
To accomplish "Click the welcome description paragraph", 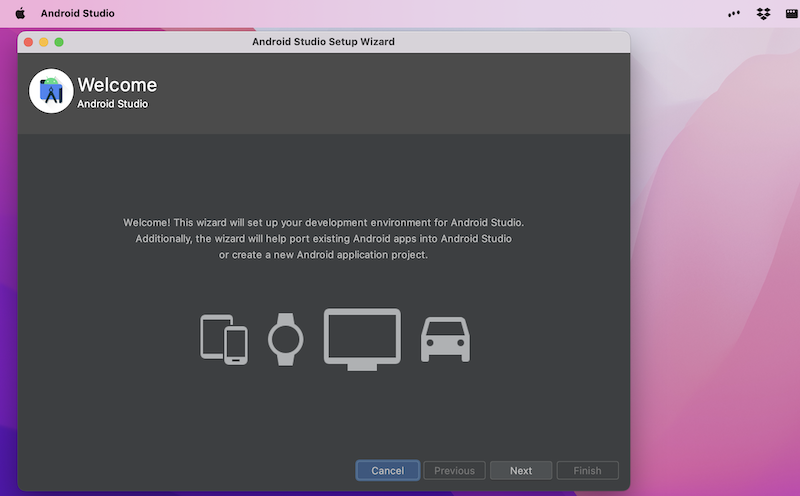I will point(323,238).
